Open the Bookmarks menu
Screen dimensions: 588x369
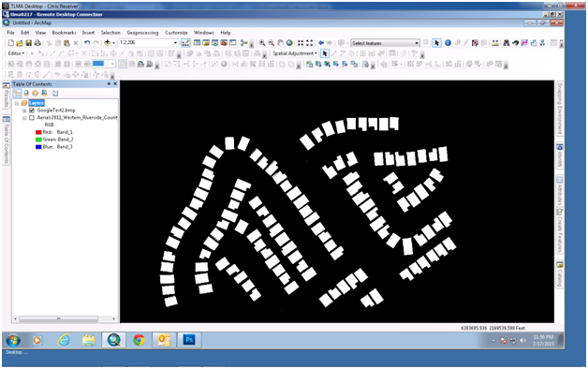point(64,33)
